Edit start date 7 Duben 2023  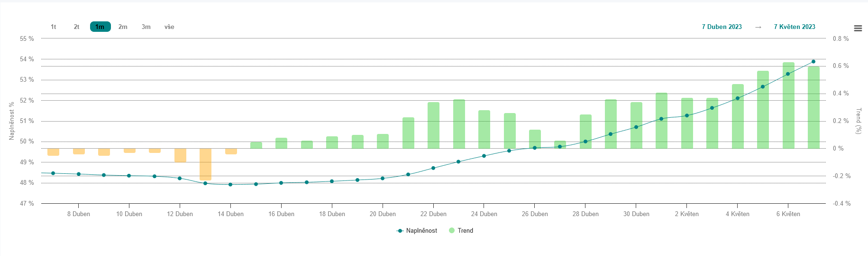click(x=722, y=27)
